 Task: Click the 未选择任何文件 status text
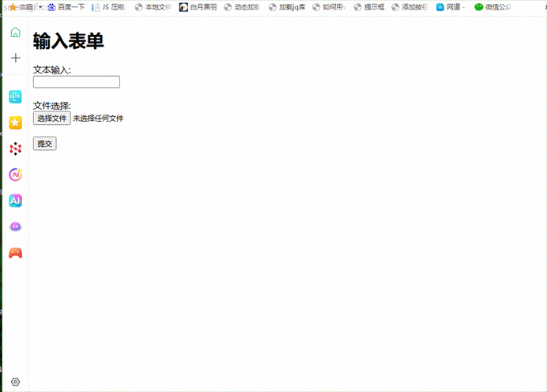(x=98, y=119)
